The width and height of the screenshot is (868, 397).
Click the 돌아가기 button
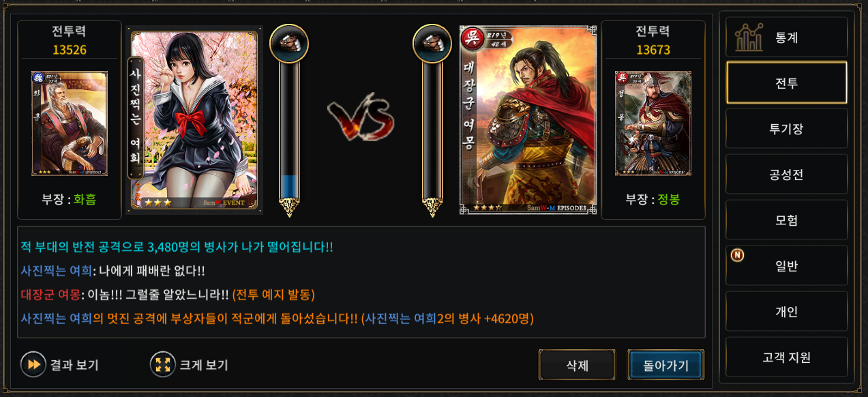[665, 365]
